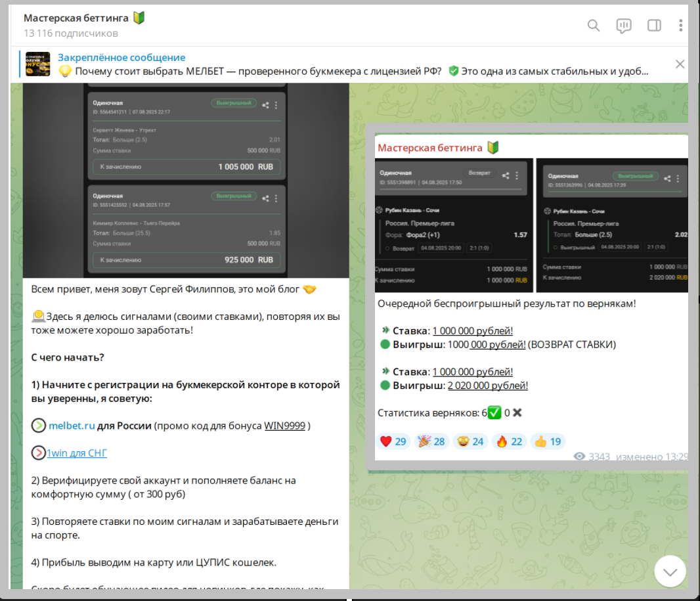Image resolution: width=700 pixels, height=601 pixels.
Task: Open the pinned message thumbnail
Action: (x=37, y=64)
